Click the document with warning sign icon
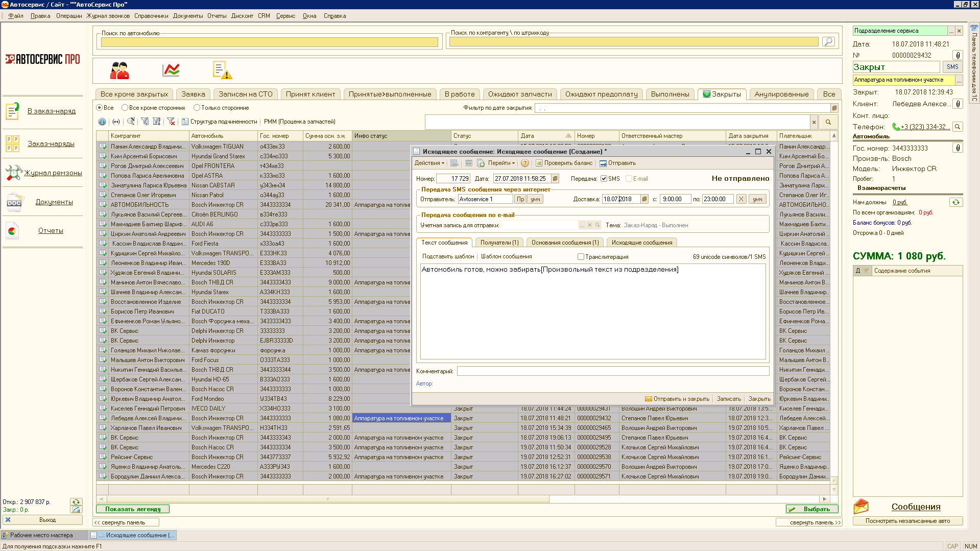This screenshot has height=551, width=980. 222,70
